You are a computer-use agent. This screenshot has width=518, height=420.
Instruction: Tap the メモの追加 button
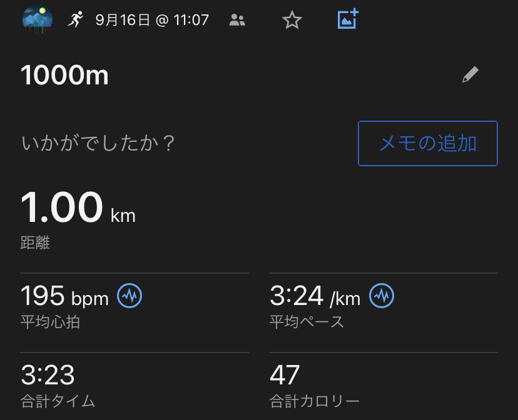(428, 143)
